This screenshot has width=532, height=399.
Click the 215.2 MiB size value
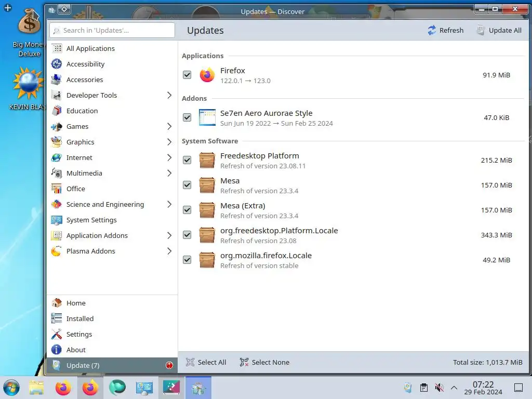coord(496,160)
